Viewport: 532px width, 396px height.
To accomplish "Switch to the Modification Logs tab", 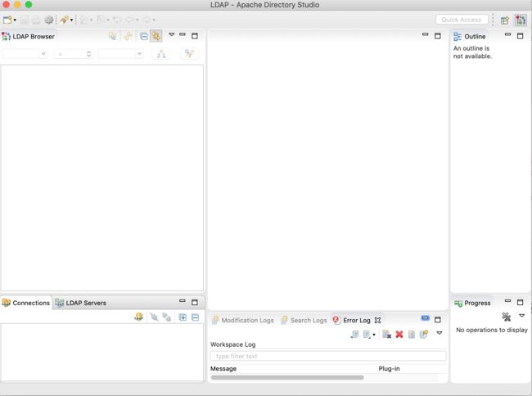I will click(242, 320).
